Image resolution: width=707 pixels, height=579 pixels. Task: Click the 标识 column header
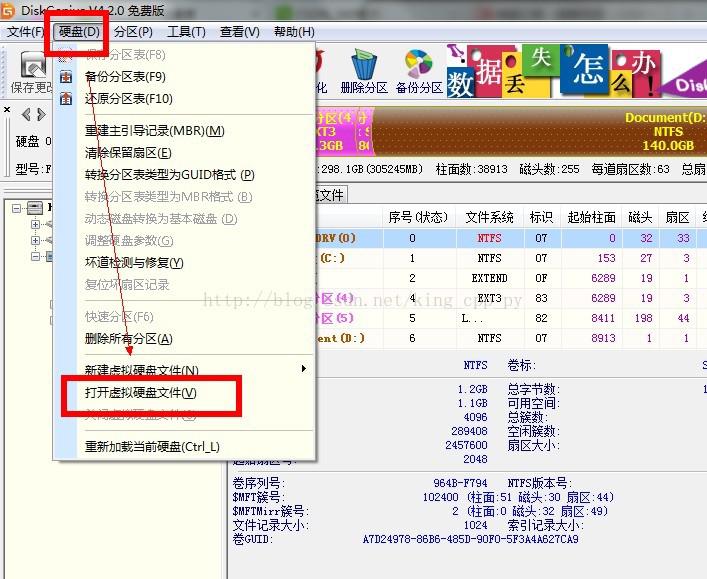click(542, 218)
